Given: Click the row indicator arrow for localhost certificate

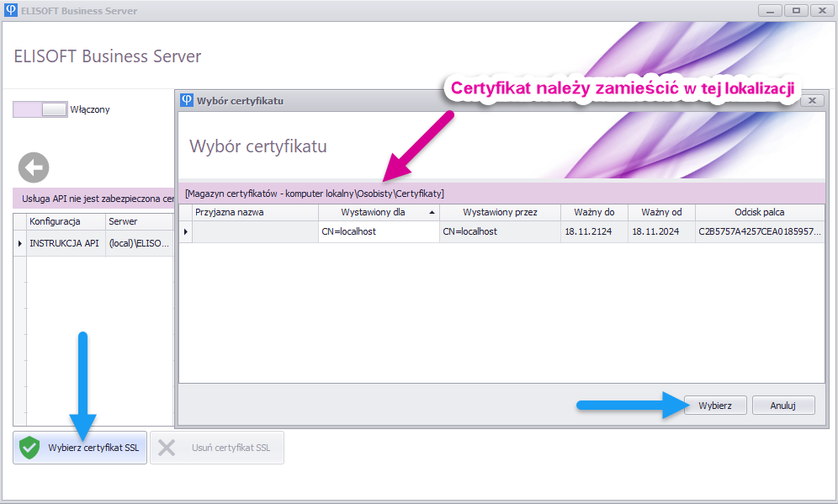Looking at the screenshot, I should click(x=186, y=231).
